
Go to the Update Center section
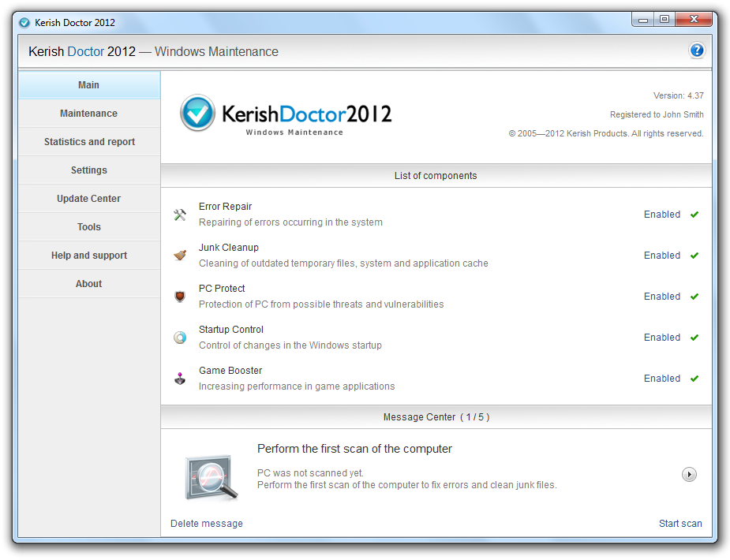click(x=88, y=199)
